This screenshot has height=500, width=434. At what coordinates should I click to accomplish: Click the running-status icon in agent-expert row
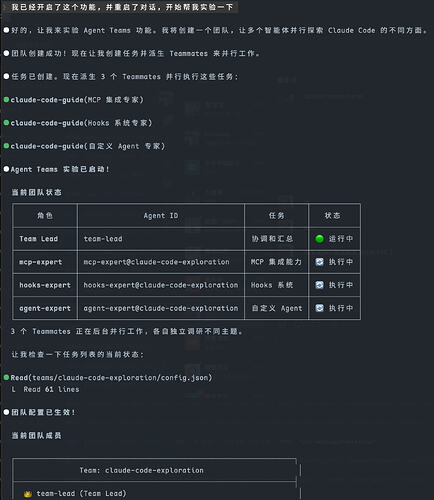point(319,308)
